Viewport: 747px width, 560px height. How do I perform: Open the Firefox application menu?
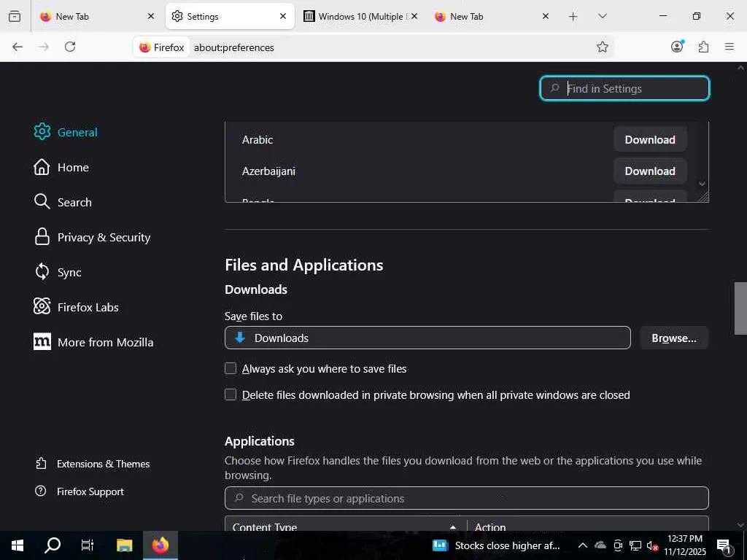pos(729,47)
